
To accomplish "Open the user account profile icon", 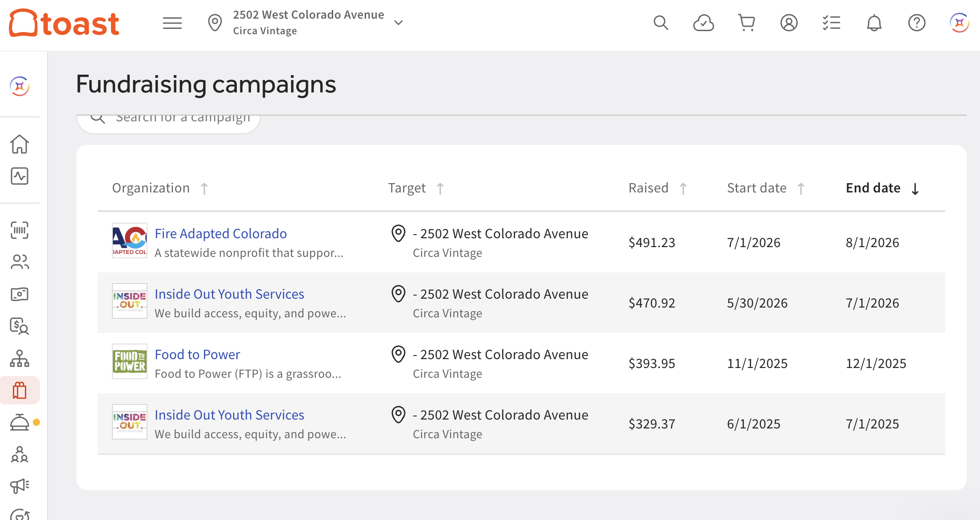I will tap(789, 23).
